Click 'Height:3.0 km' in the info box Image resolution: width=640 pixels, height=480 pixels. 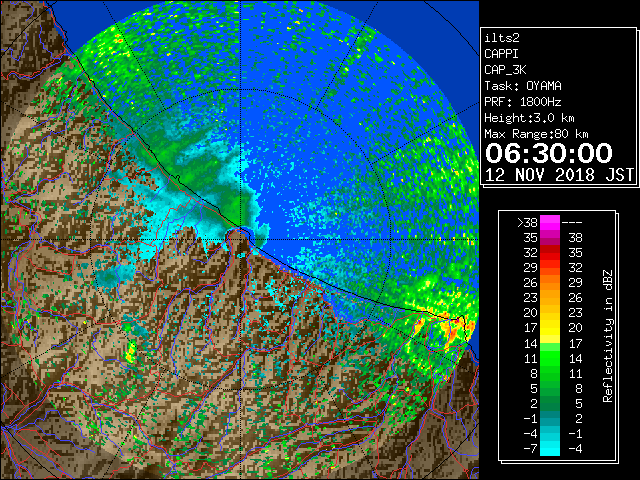[529, 118]
